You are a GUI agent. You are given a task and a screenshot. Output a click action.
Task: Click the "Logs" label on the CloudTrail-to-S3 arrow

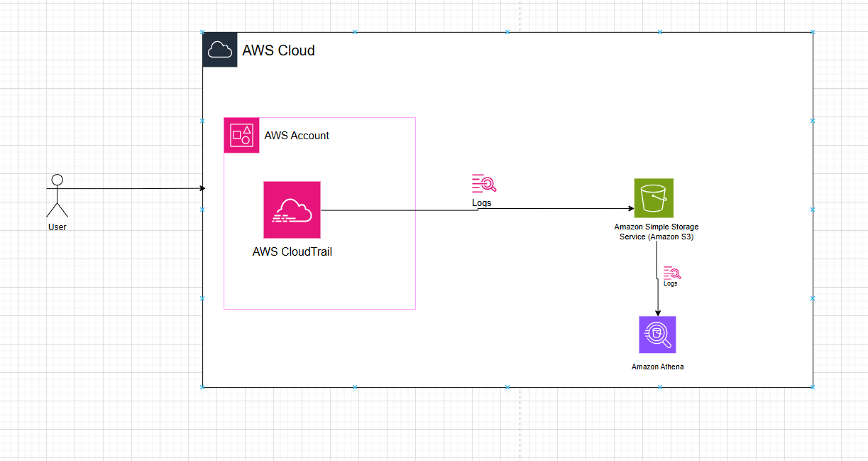tap(482, 203)
